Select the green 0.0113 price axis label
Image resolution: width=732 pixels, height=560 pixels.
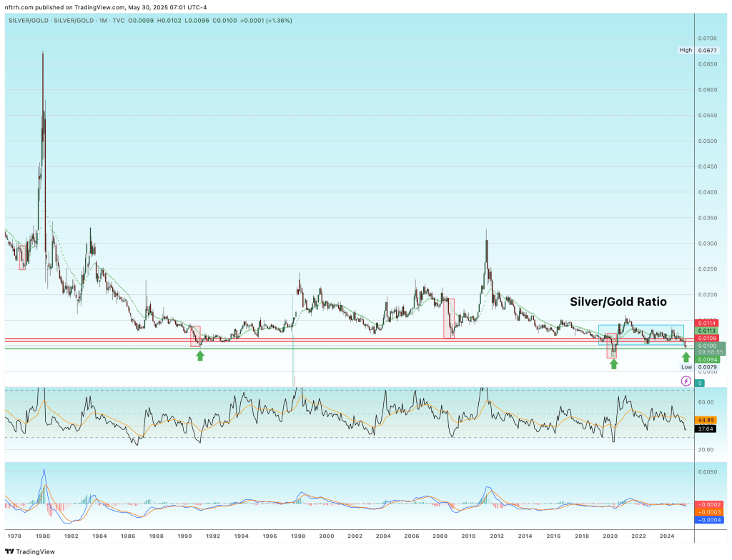[x=707, y=331]
